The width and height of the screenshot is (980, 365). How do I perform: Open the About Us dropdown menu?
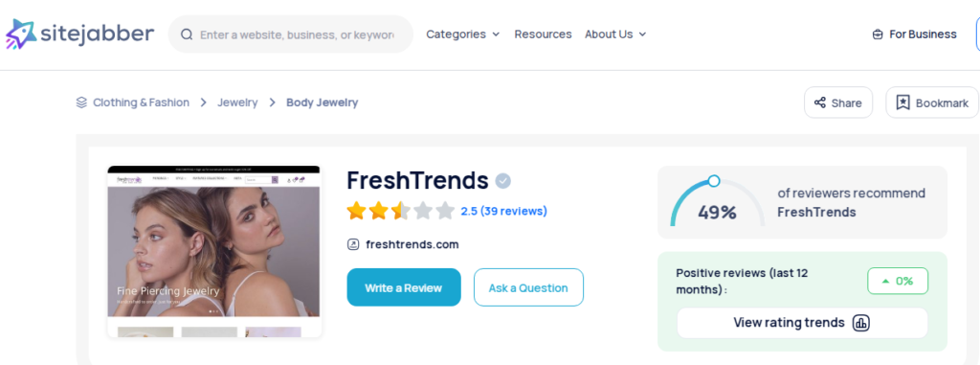[615, 34]
